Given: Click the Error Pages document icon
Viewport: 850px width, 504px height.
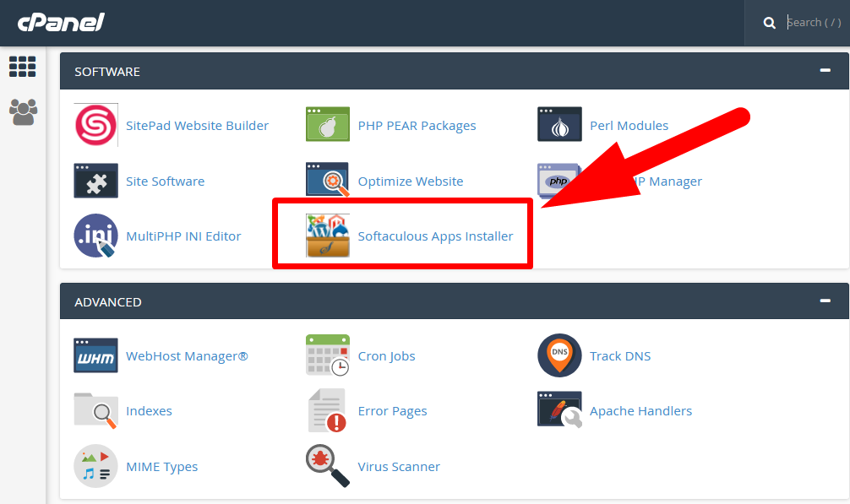Looking at the screenshot, I should click(328, 410).
